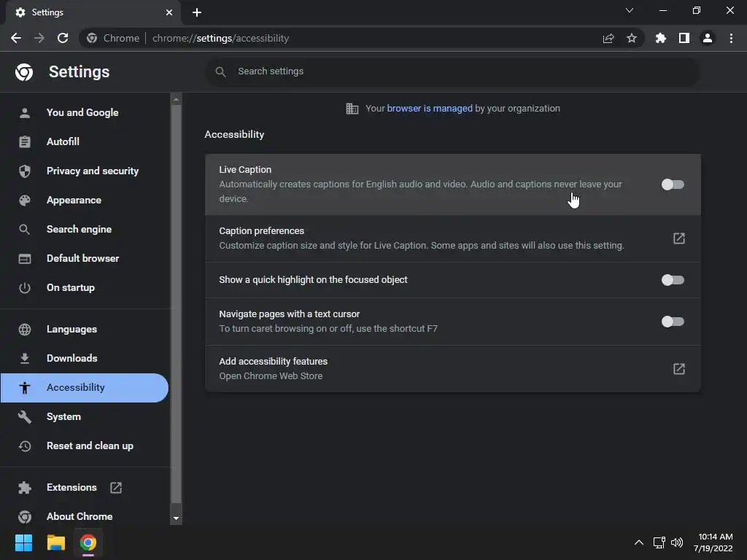This screenshot has height=560, width=747.
Task: Open About Chrome page
Action: click(85, 516)
